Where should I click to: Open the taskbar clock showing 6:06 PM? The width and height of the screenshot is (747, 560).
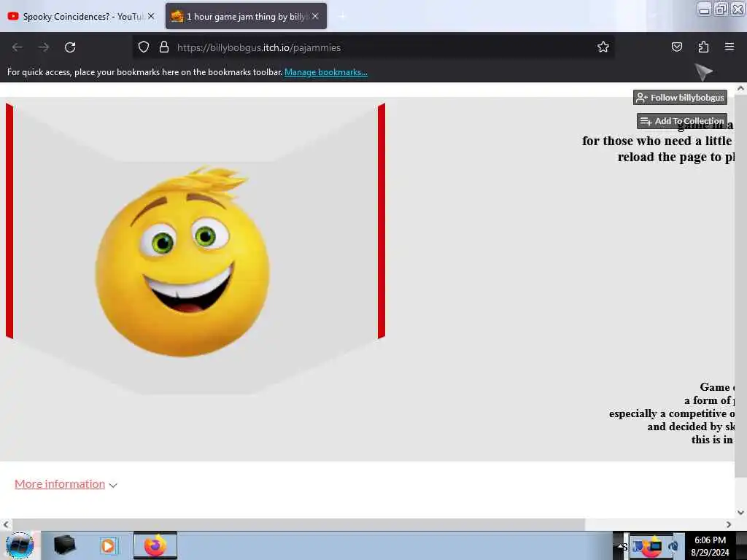coord(710,545)
